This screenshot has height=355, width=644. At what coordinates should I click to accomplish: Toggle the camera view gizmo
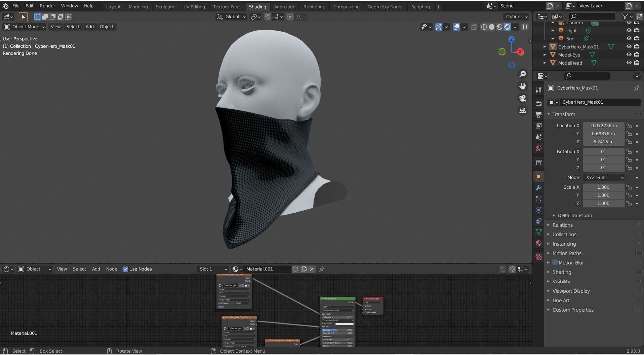[x=522, y=98]
